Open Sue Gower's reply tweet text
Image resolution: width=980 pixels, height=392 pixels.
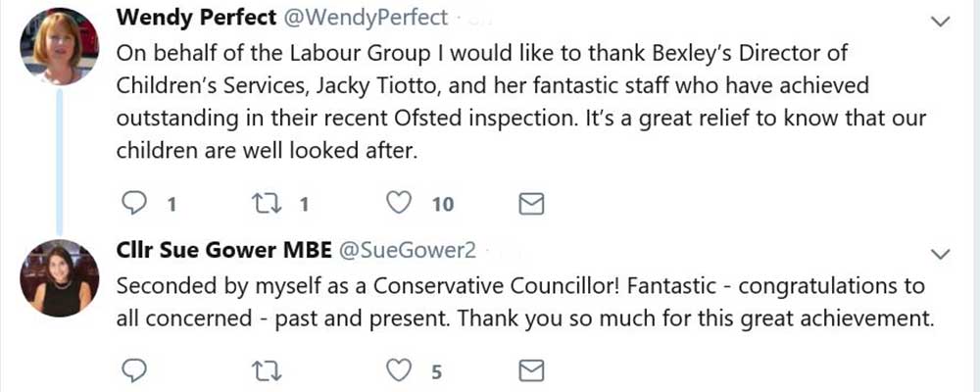tap(519, 303)
